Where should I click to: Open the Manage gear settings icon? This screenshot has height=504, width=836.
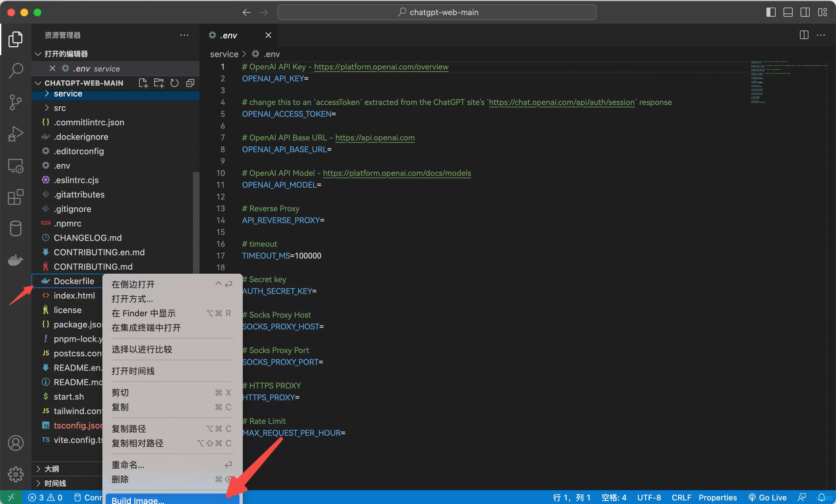click(16, 474)
